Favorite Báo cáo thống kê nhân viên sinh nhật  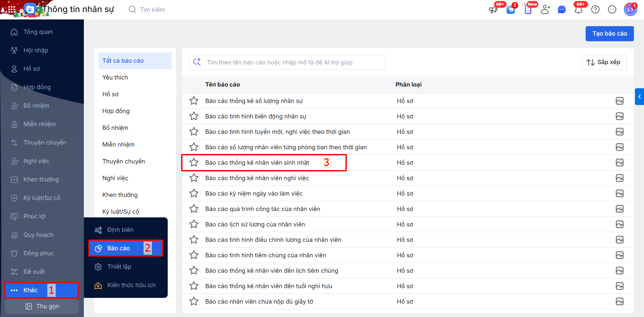(194, 163)
